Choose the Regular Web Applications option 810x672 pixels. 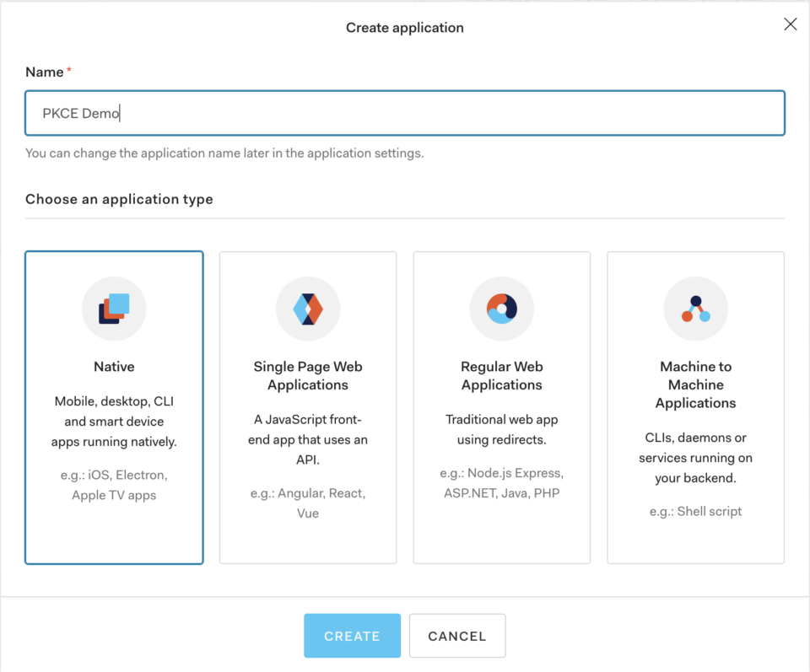pos(502,405)
